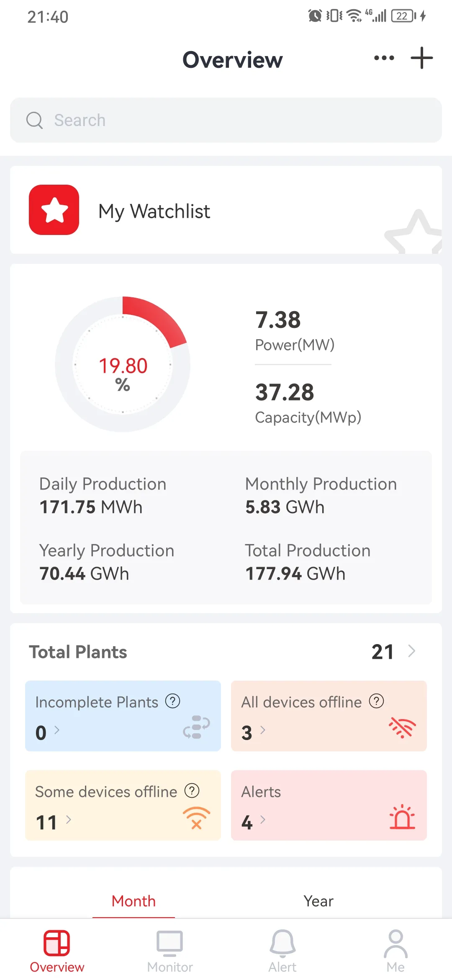Expand All devices offline count chevron
The height and width of the screenshot is (980, 452).
tap(263, 730)
